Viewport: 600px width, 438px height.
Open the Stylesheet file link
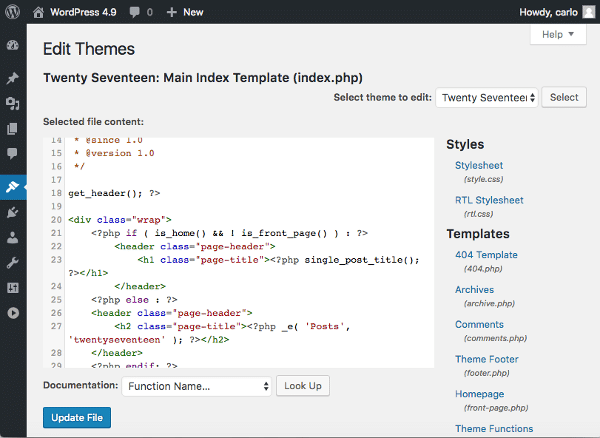[479, 165]
